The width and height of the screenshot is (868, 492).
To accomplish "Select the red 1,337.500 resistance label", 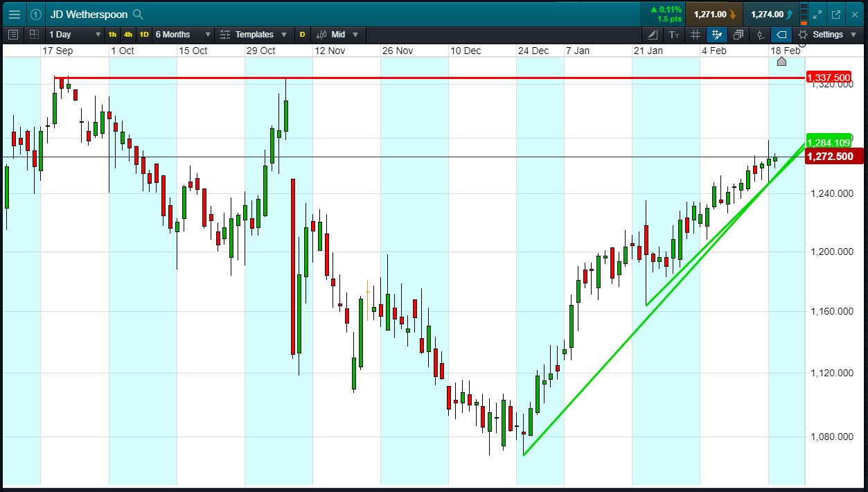I will pos(829,77).
